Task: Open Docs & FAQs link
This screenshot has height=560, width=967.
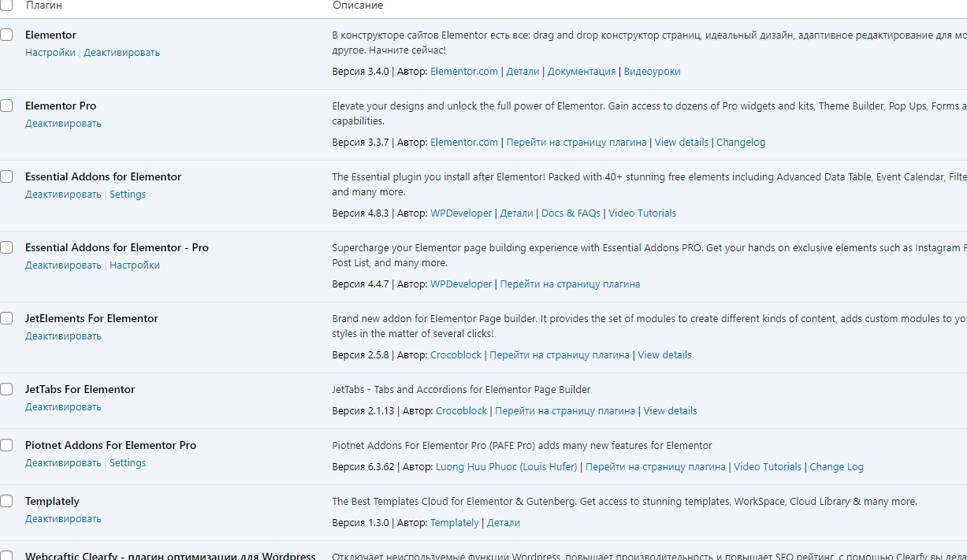Action: tap(571, 213)
